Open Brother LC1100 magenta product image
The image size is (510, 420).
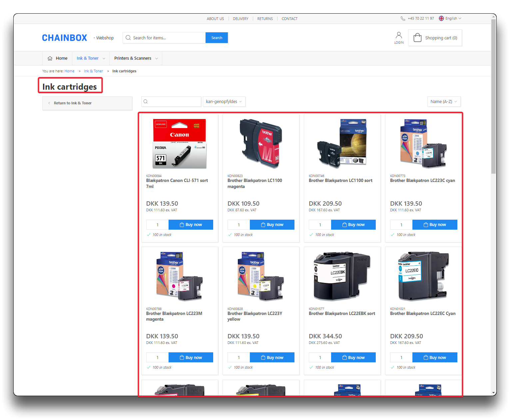tap(261, 143)
